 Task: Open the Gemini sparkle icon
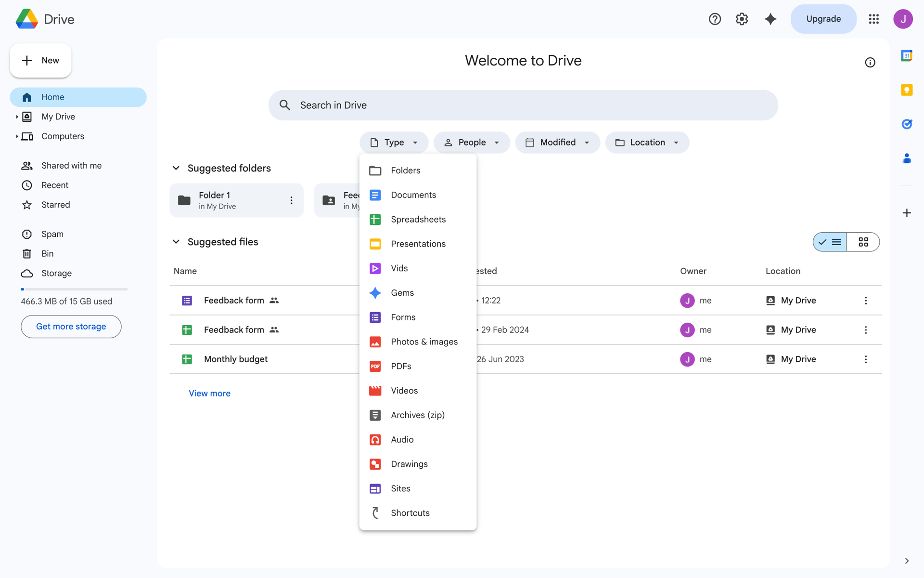click(770, 19)
